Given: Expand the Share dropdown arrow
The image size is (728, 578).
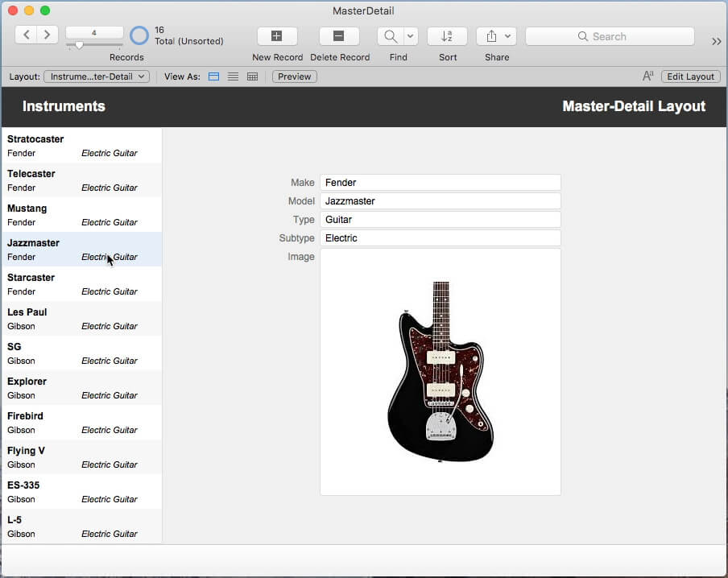Looking at the screenshot, I should [x=508, y=35].
